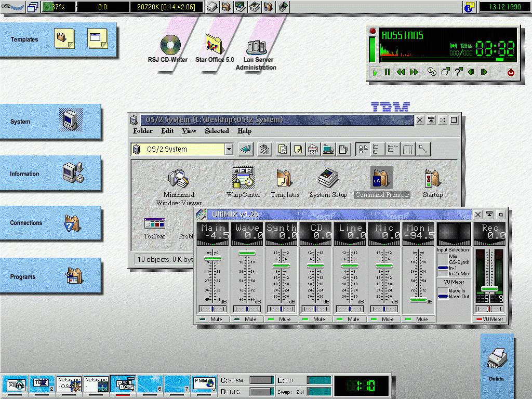Image resolution: width=532 pixels, height=399 pixels.
Task: Open the OS/2 System location dropdown
Action: click(229, 149)
